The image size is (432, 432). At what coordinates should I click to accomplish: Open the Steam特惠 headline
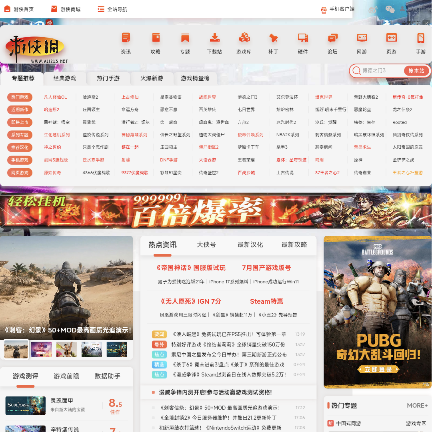266,301
